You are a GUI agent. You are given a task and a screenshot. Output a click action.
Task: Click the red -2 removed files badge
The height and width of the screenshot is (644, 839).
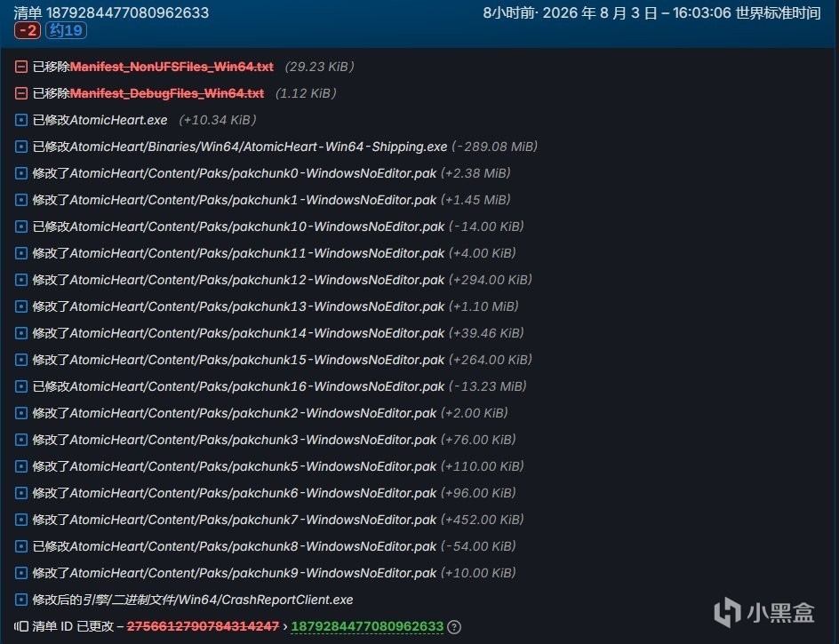point(28,30)
